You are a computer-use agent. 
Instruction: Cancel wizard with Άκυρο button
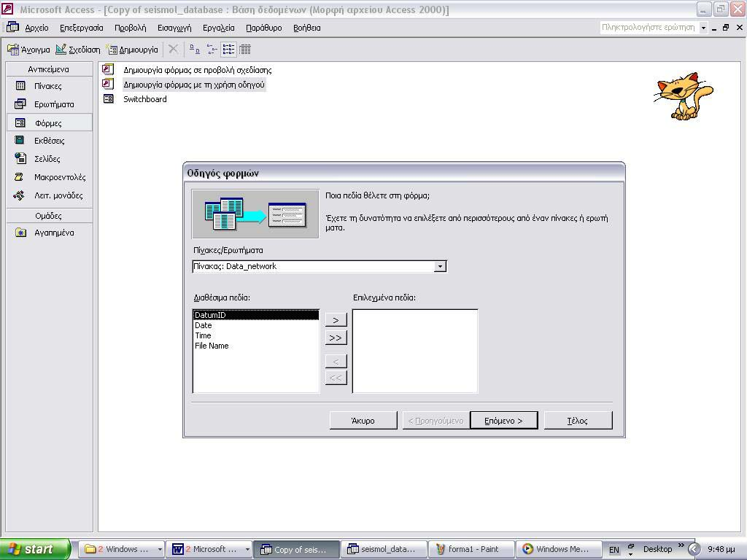click(x=363, y=421)
